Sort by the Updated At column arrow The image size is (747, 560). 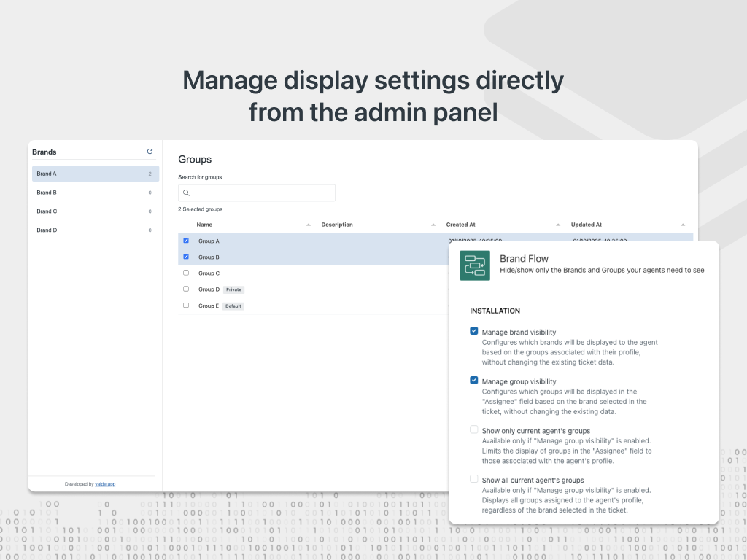click(x=683, y=225)
